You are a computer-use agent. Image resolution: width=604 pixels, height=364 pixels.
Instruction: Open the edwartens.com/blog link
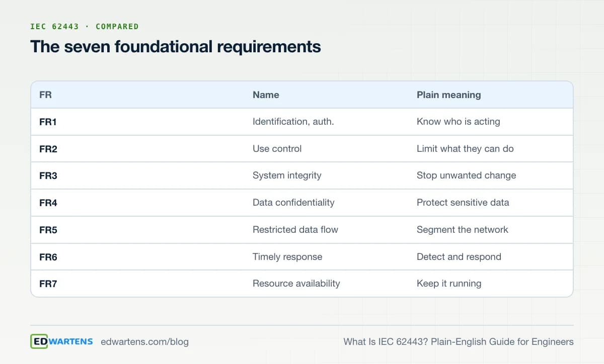[x=145, y=342]
